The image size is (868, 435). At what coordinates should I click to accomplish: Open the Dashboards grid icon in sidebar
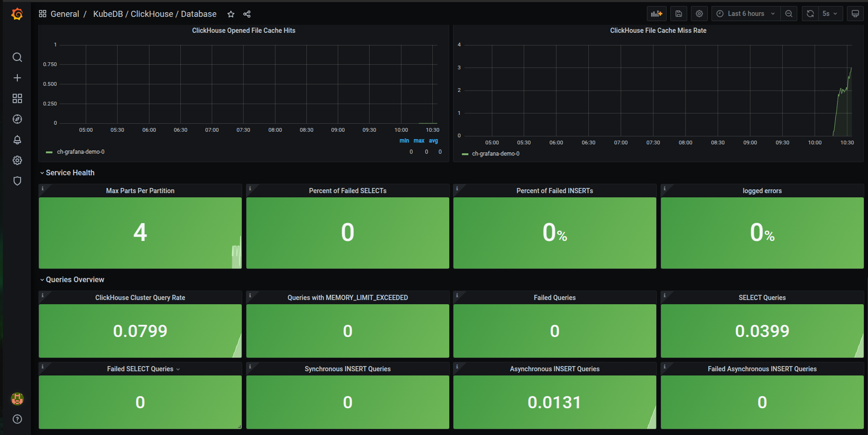point(17,98)
